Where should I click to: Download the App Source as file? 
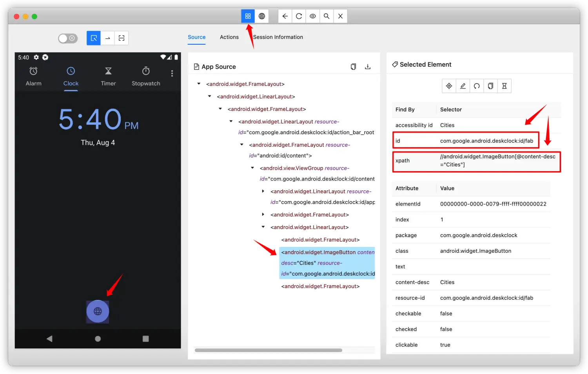coord(368,67)
